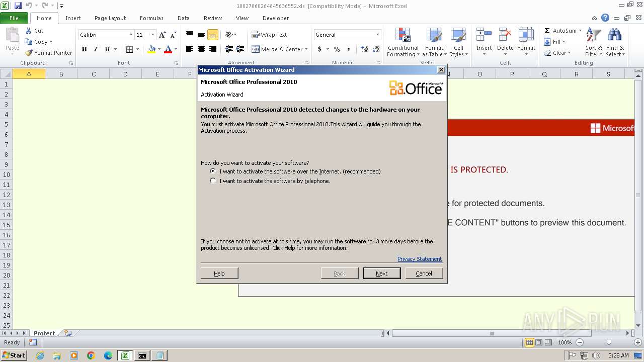This screenshot has width=644, height=362.
Task: Open the Privacy Statement link
Action: click(420, 259)
